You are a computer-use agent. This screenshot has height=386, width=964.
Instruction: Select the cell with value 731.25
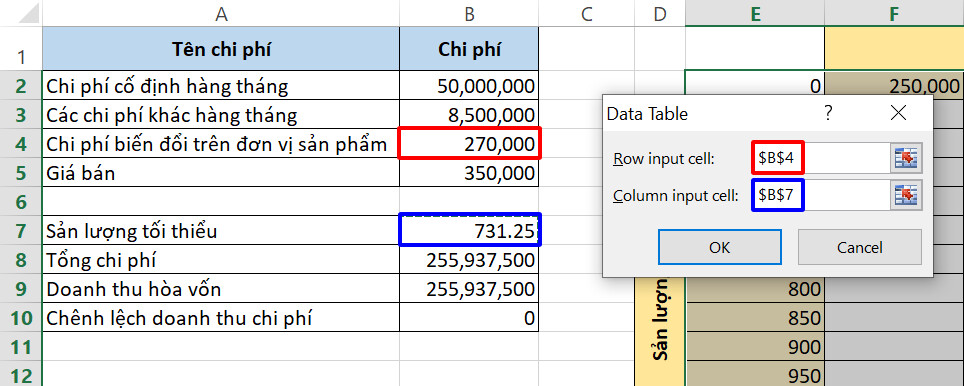(469, 230)
